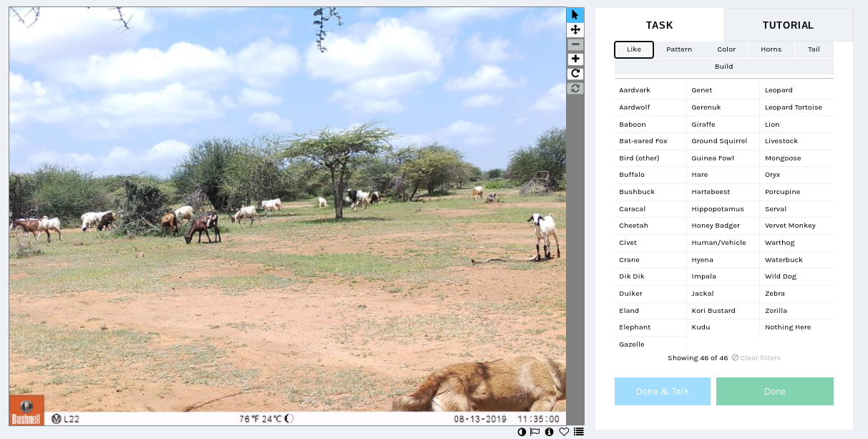Zoom out with the minus button
Image resolution: width=868 pixels, height=439 pixels.
(575, 44)
